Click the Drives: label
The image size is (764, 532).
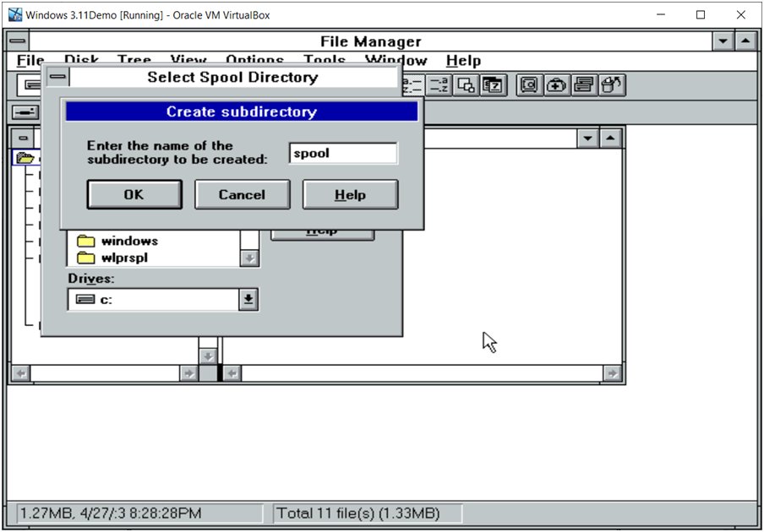click(91, 279)
